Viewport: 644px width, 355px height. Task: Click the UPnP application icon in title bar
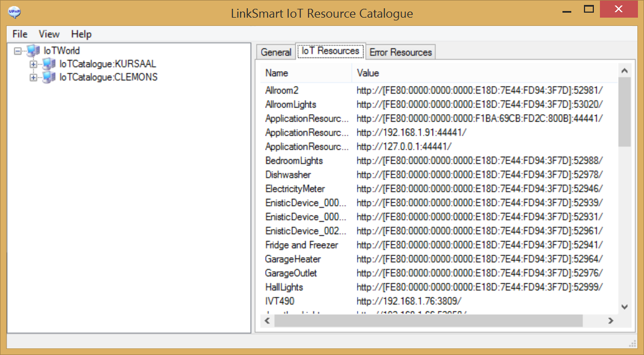coord(14,12)
